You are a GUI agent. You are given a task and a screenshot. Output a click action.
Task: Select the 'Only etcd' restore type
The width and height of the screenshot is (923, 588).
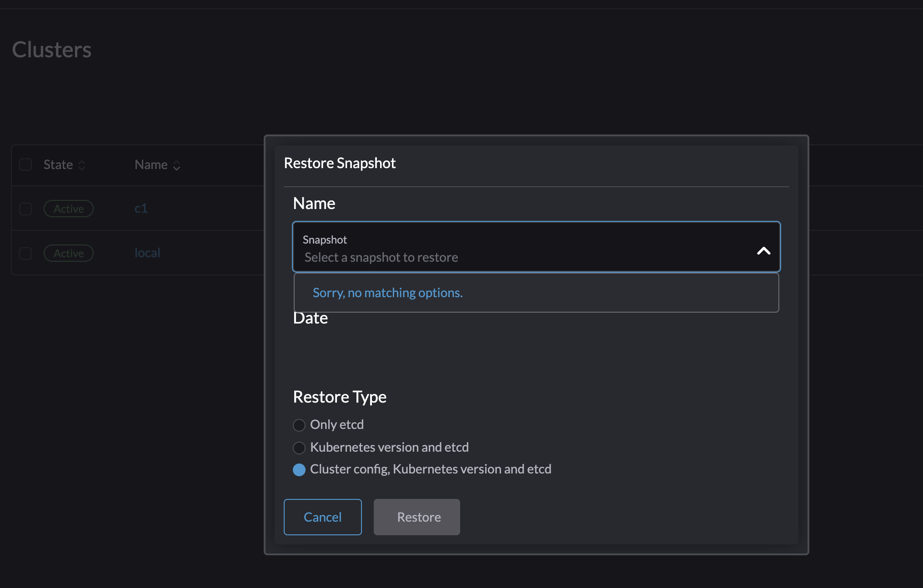point(299,425)
